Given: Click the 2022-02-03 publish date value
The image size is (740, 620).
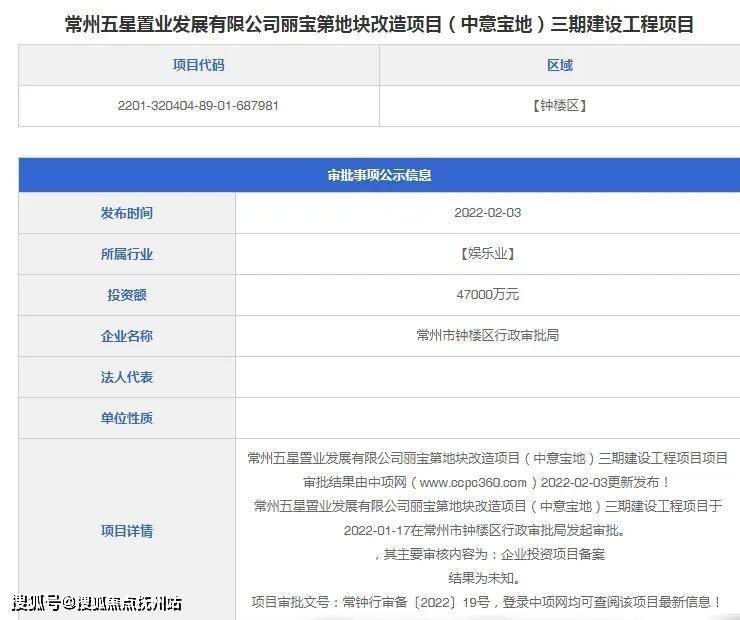Looking at the screenshot, I should [487, 213].
